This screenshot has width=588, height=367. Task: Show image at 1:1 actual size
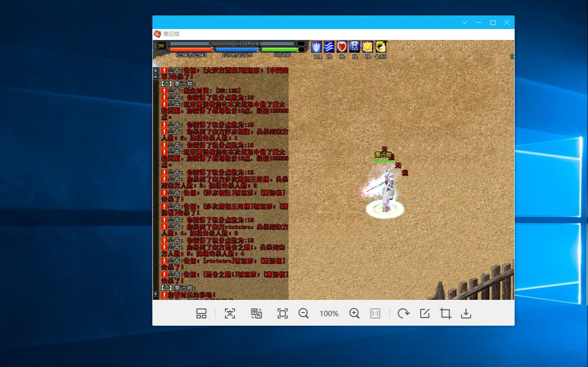(x=375, y=313)
